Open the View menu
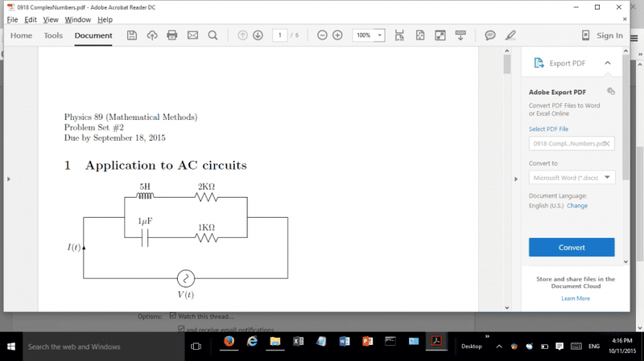The image size is (644, 361). 51,19
